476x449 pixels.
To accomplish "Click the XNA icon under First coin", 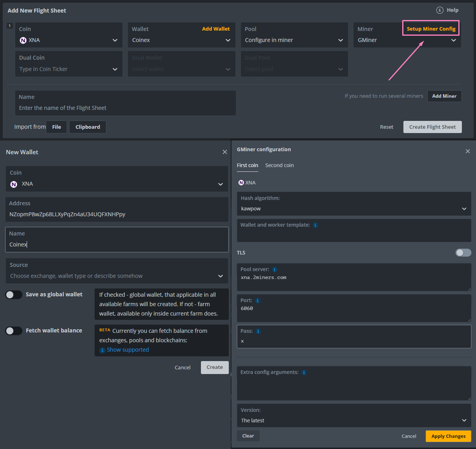I will point(240,183).
